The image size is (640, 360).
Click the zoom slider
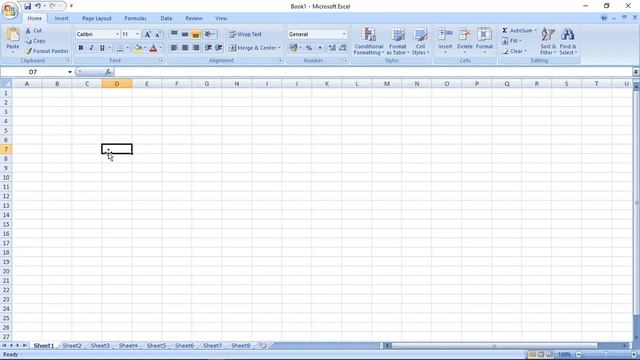(606, 355)
